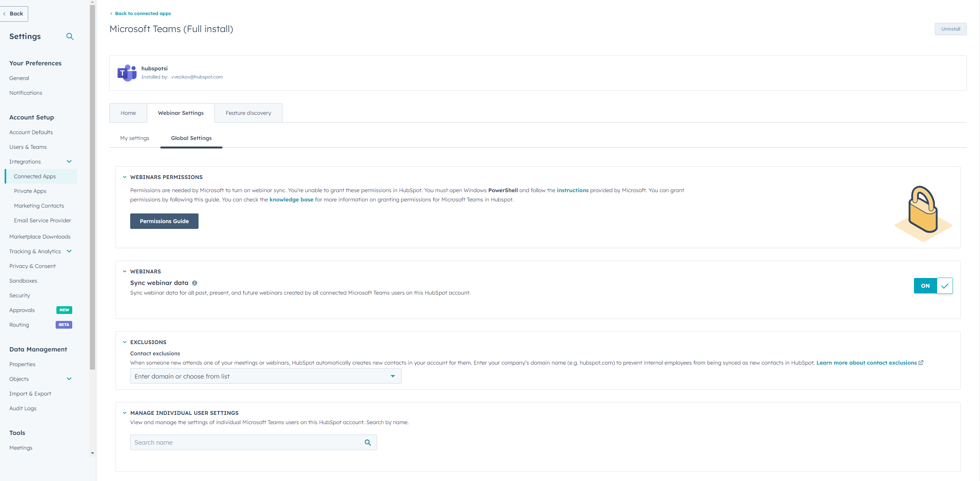Open Integrations in the sidebar
980x481 pixels.
coord(25,162)
